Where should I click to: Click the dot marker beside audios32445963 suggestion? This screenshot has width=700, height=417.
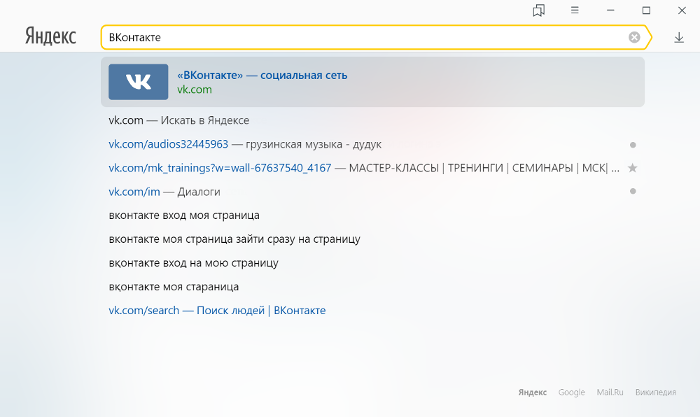(x=633, y=145)
